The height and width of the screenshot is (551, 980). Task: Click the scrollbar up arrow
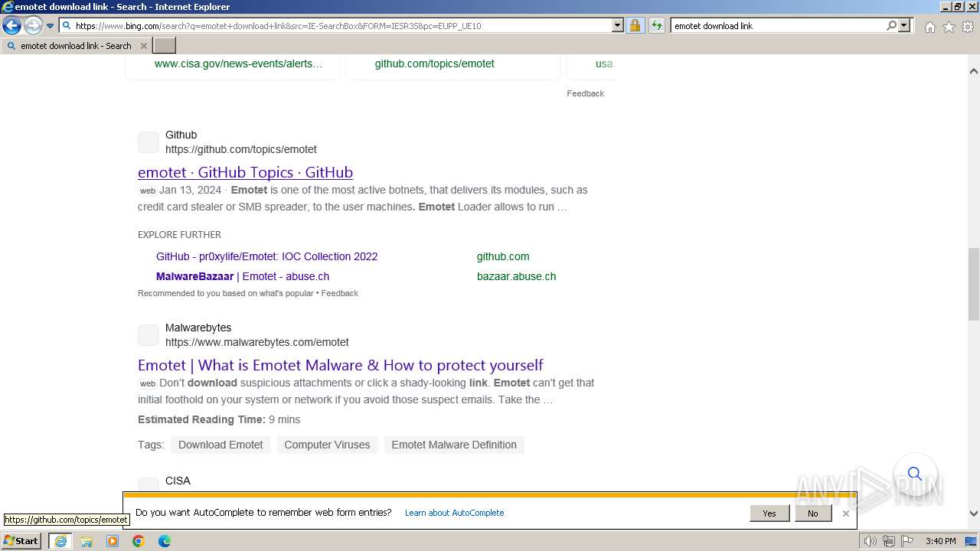click(974, 71)
